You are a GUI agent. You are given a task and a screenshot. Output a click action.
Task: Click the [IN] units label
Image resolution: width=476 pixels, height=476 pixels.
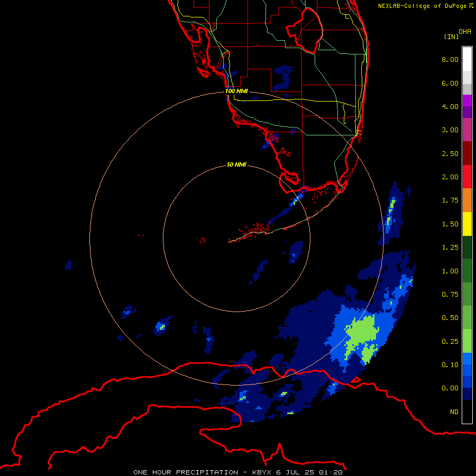(451, 36)
